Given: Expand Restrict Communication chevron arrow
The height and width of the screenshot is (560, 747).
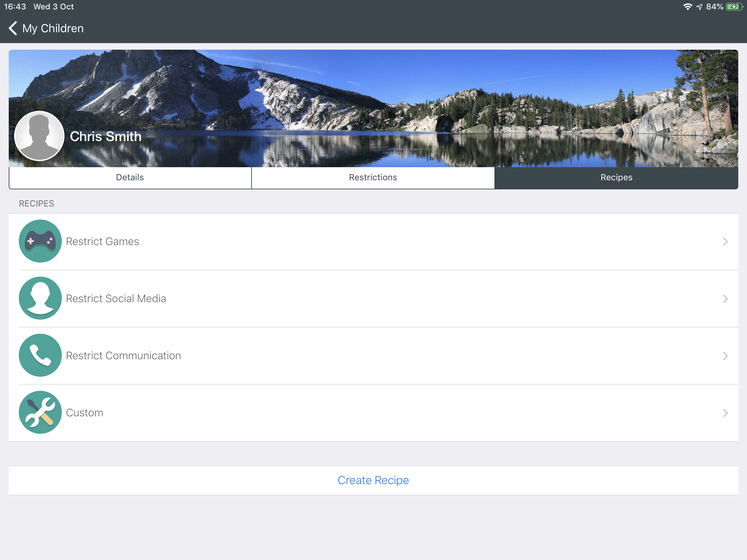Looking at the screenshot, I should click(725, 356).
